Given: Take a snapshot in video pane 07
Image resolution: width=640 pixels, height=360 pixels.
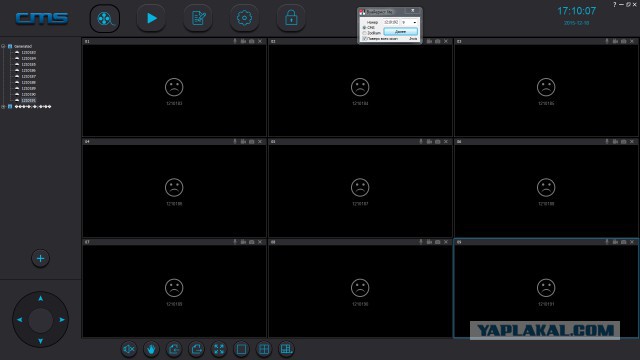Looking at the screenshot, I should click(x=251, y=242).
